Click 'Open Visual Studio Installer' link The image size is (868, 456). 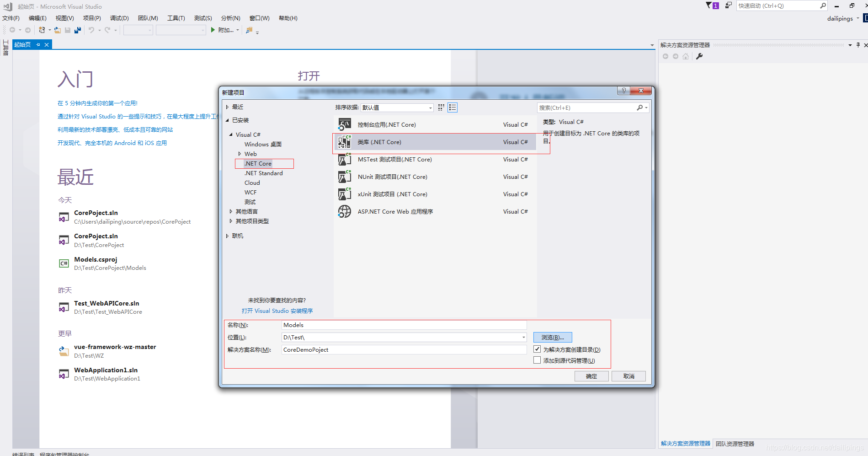(x=277, y=311)
